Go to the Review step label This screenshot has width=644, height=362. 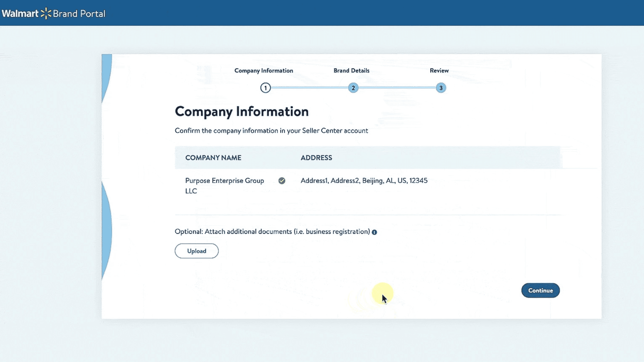pos(439,71)
